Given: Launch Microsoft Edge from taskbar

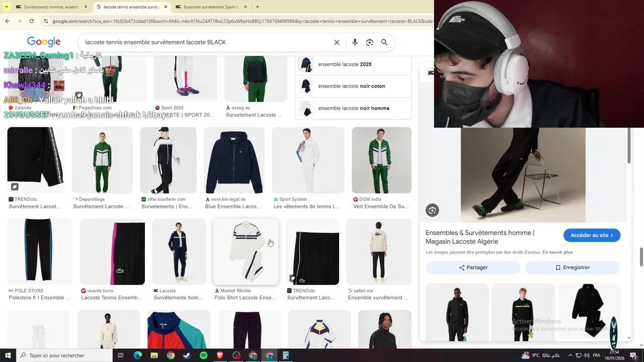Looking at the screenshot, I should [137, 355].
